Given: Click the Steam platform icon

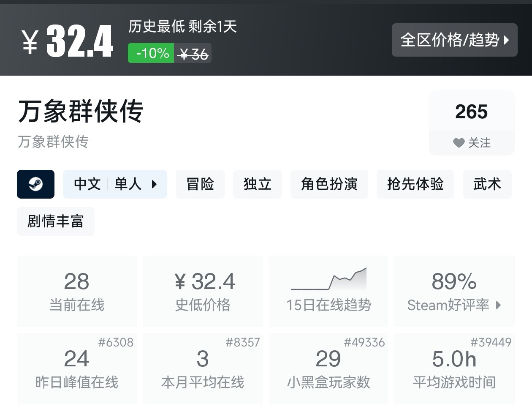Looking at the screenshot, I should coord(35,184).
